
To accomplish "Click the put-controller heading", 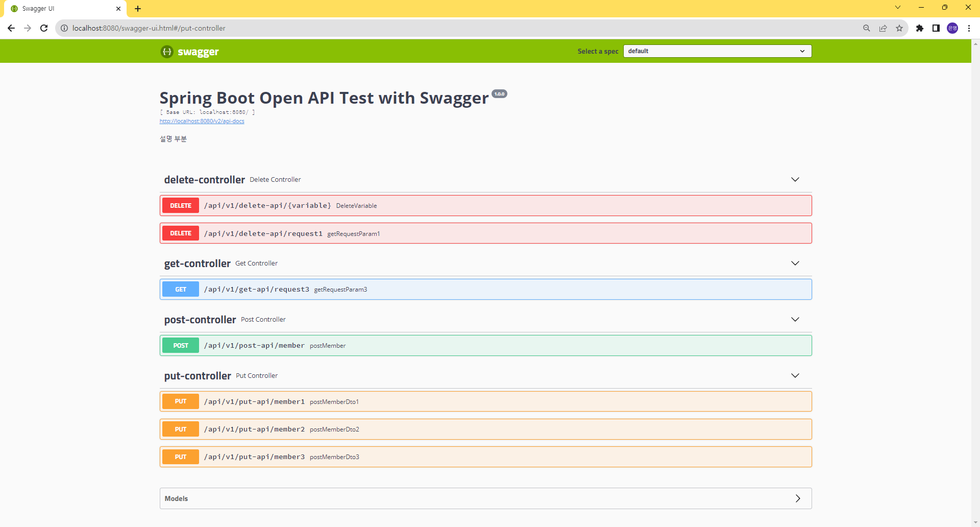I will click(x=198, y=376).
